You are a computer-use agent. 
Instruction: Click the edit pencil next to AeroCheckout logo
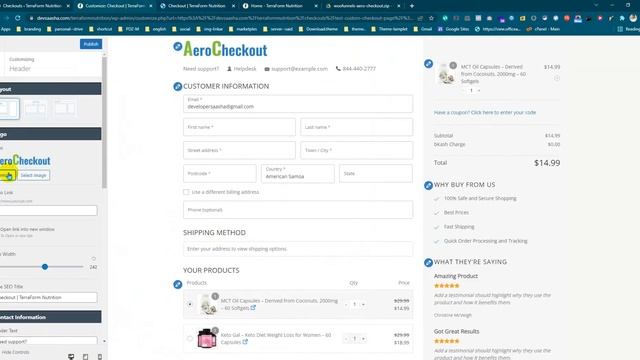click(178, 47)
